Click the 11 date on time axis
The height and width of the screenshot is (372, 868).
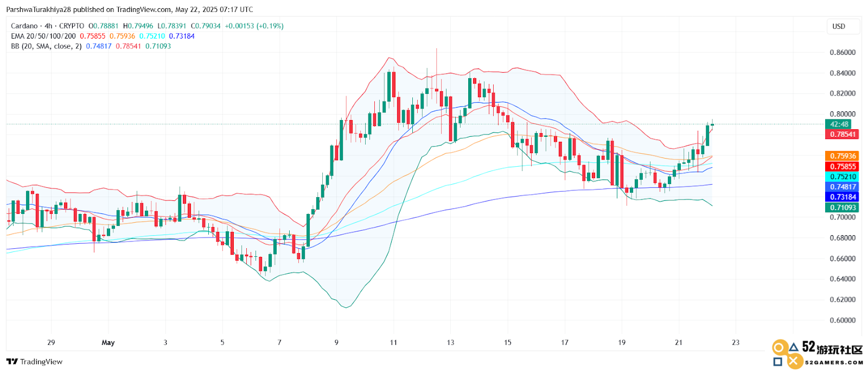tap(393, 343)
